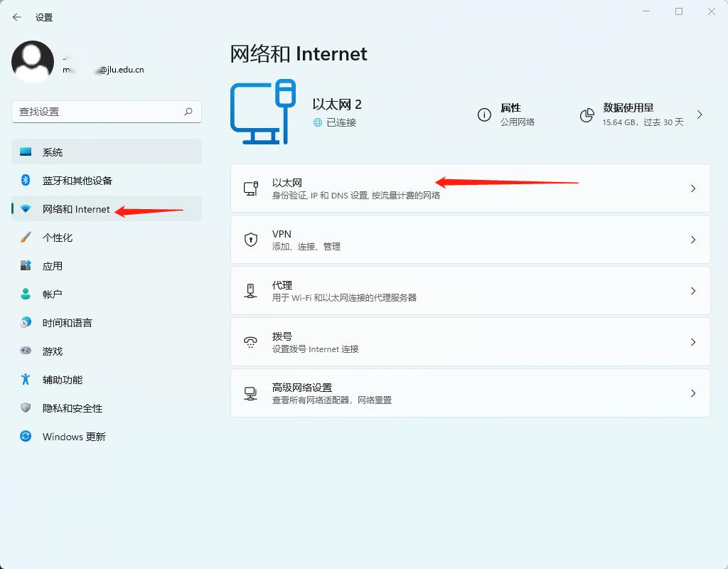The height and width of the screenshot is (569, 728).
Task: Click the Accessibility figure icon in sidebar
Action: (26, 380)
